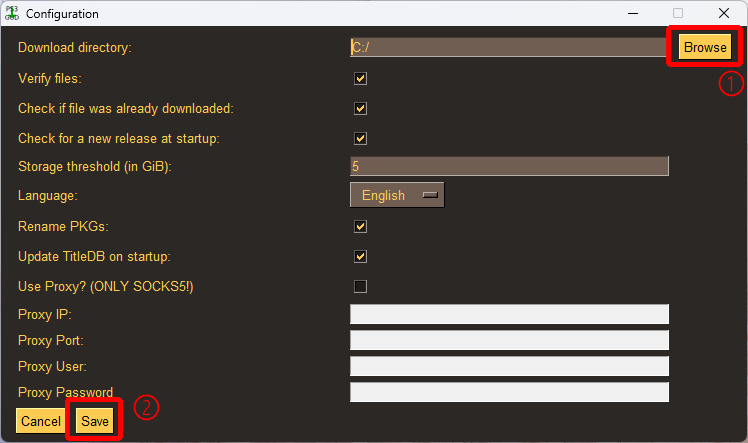Save the configuration settings
Screen dimensions: 748x443
click(x=94, y=421)
